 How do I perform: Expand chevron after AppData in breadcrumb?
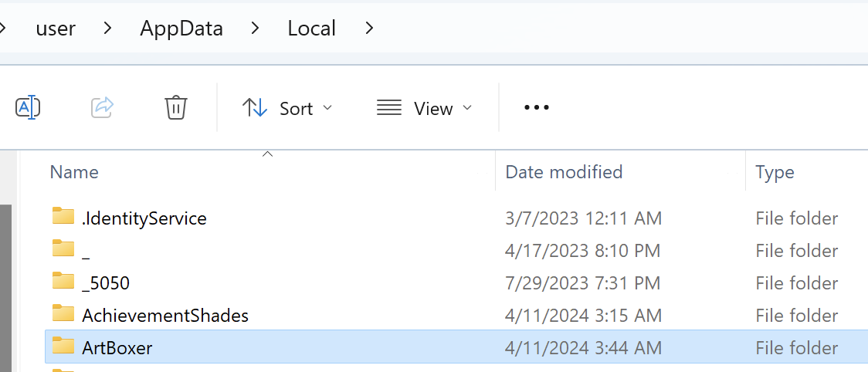(x=256, y=29)
